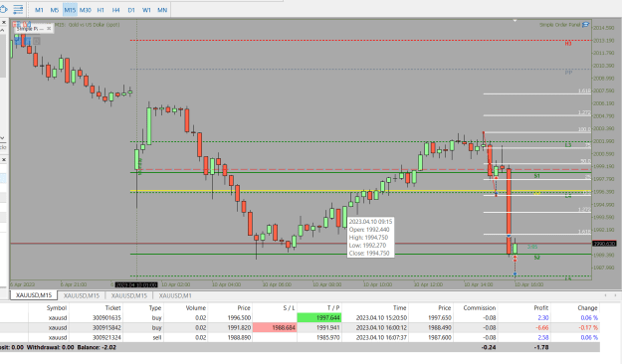Sort trade table by Change column

587,307
